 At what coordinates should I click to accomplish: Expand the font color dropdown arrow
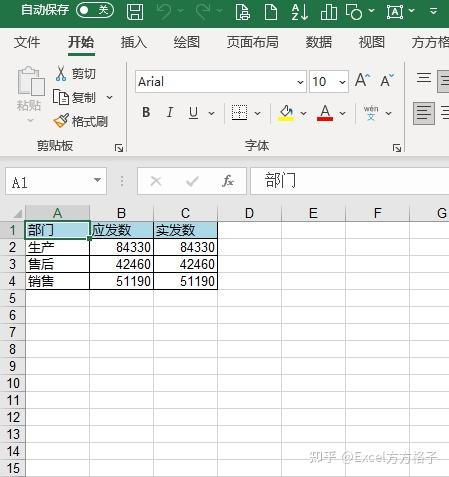pyautogui.click(x=342, y=113)
